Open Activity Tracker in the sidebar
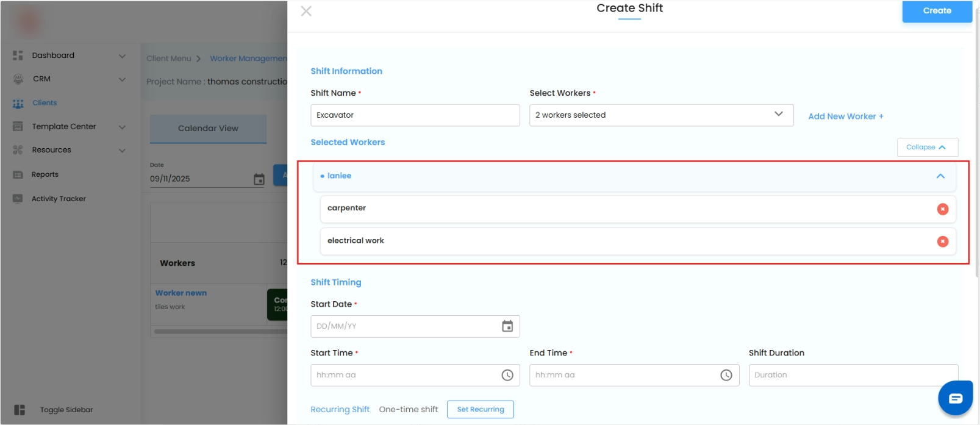 59,199
